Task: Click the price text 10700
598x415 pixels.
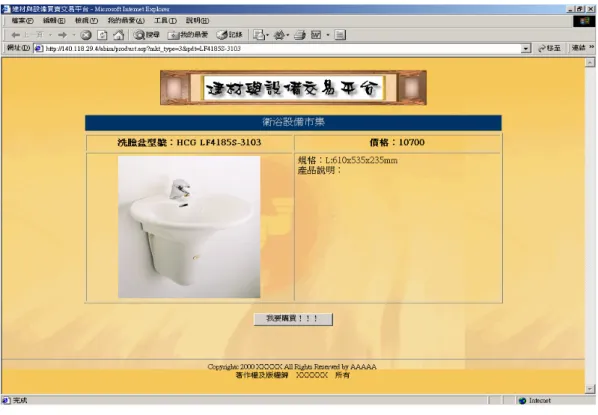Action: (x=412, y=142)
